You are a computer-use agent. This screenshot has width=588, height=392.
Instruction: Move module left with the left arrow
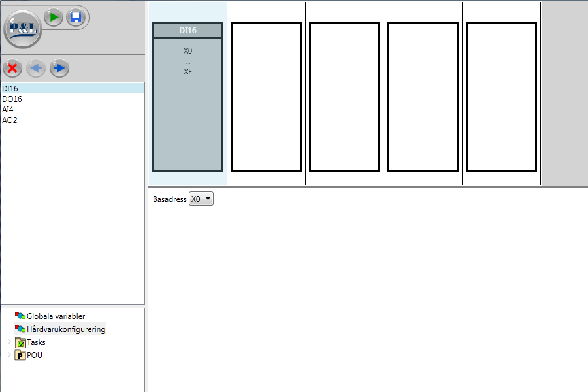click(36, 68)
